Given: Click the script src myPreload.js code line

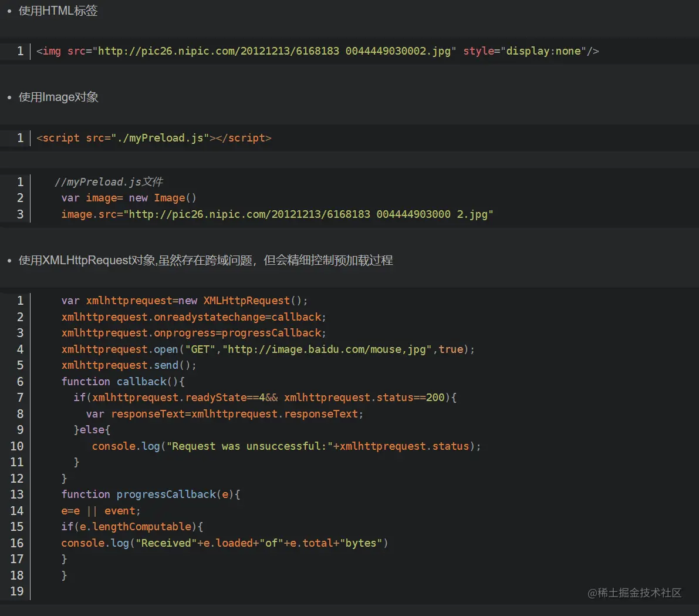Looking at the screenshot, I should (154, 138).
